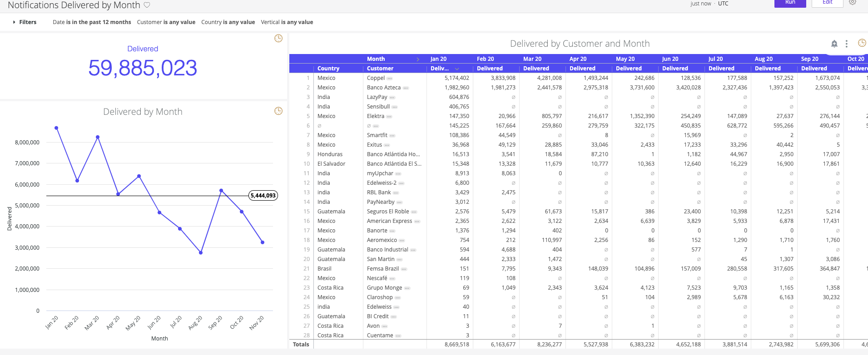Open the Vertical is any value filter
Screen dimensions: 868x355
(x=287, y=22)
